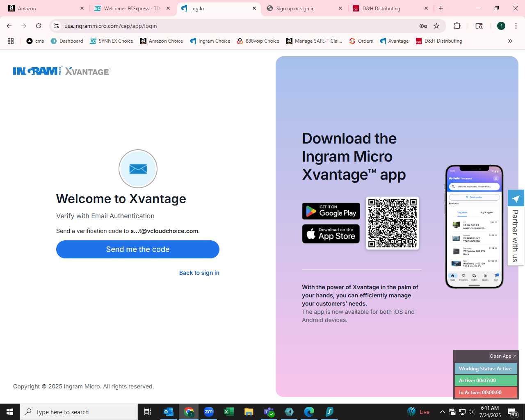Show hidden system tray icons
The image size is (525, 420).
(442, 412)
